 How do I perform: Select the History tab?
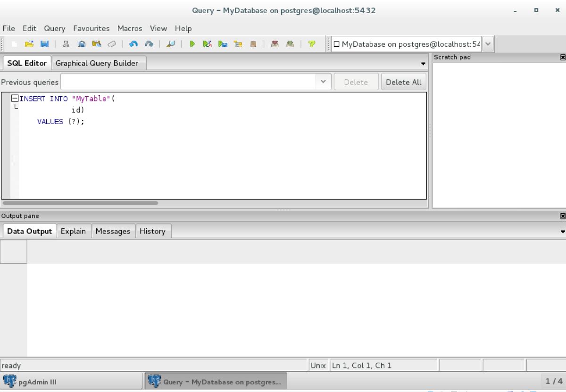(x=153, y=231)
